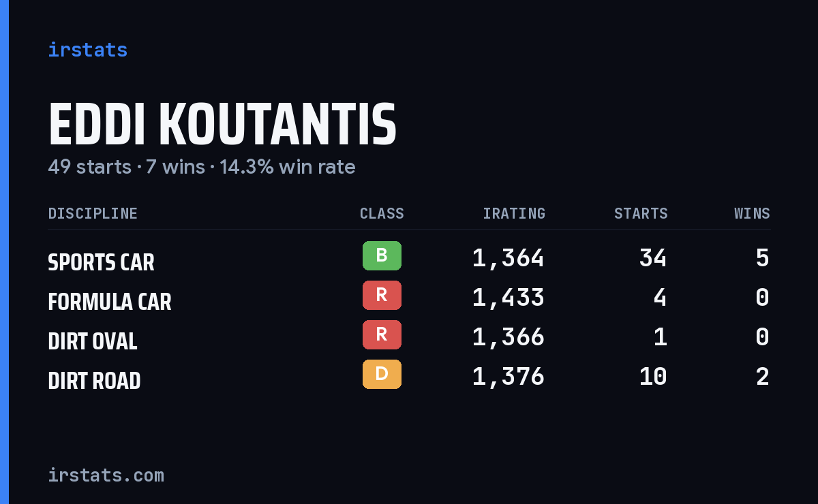818x504 pixels.
Task: Sort by DISCIPLINE column header
Action: 93,214
